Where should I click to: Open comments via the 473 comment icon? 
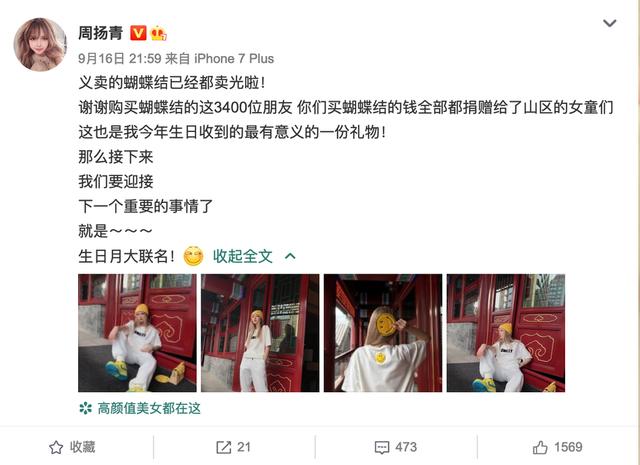point(396,447)
